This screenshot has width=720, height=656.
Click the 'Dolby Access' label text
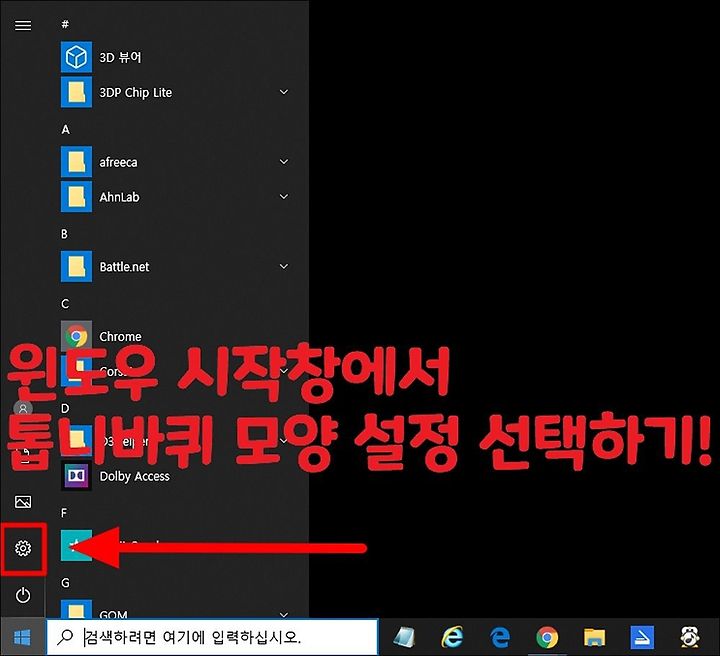[135, 477]
